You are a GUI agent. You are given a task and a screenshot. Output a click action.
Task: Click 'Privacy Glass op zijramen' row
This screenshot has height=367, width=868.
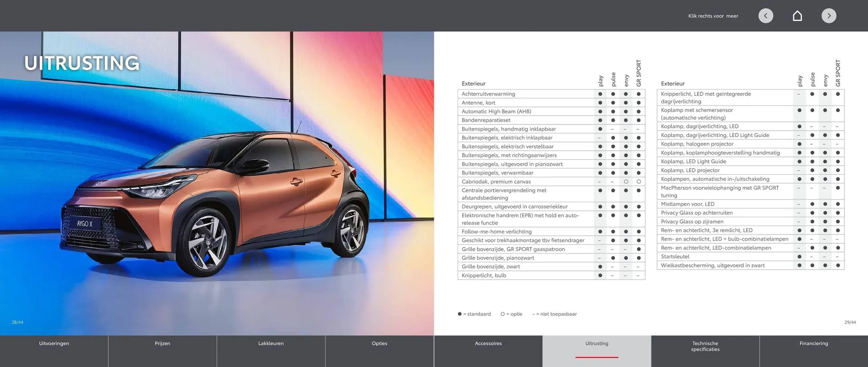pyautogui.click(x=751, y=222)
